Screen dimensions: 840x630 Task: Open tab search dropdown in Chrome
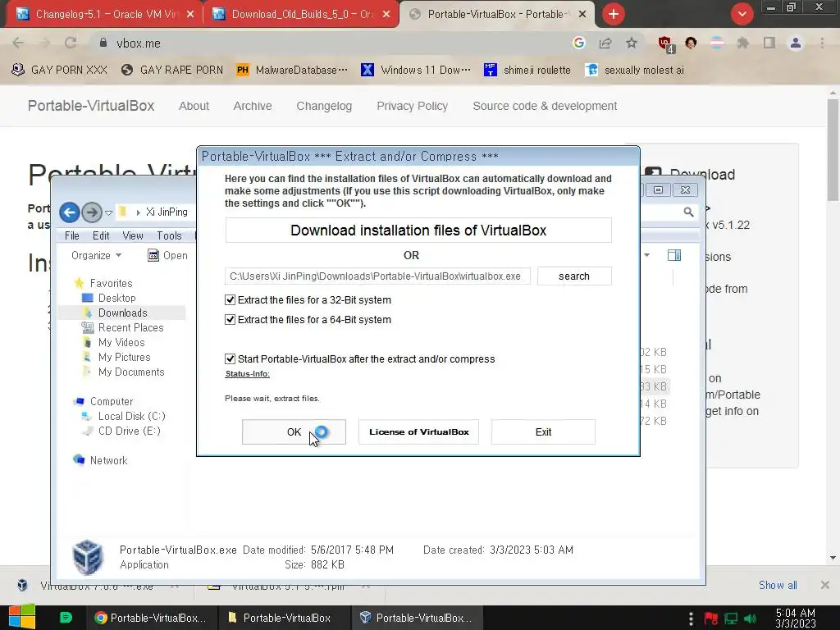742,14
